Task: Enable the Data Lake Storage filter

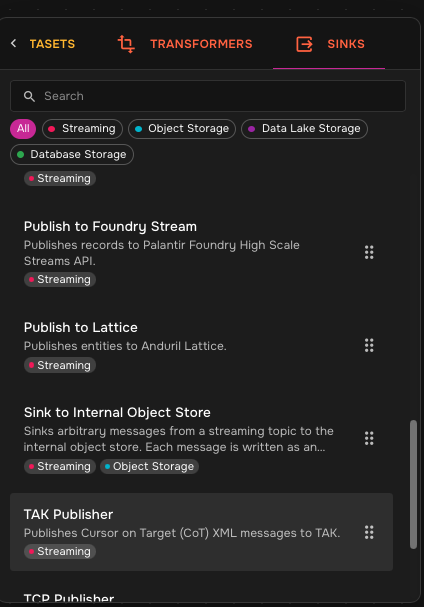Action: (304, 129)
